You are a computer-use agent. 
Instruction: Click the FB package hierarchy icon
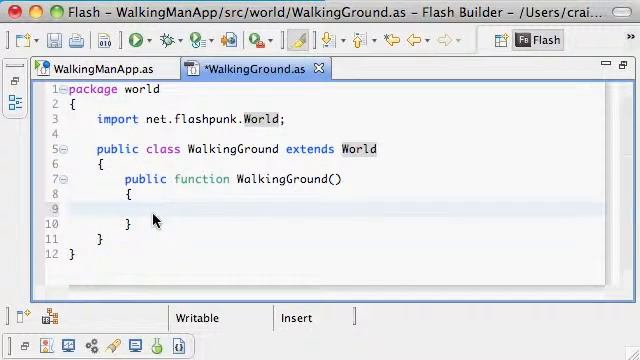(50, 316)
